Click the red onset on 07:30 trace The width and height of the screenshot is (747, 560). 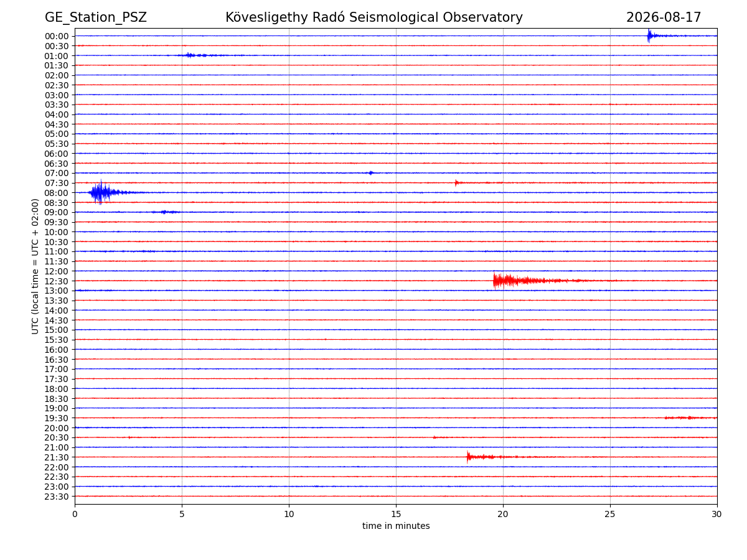click(x=456, y=182)
